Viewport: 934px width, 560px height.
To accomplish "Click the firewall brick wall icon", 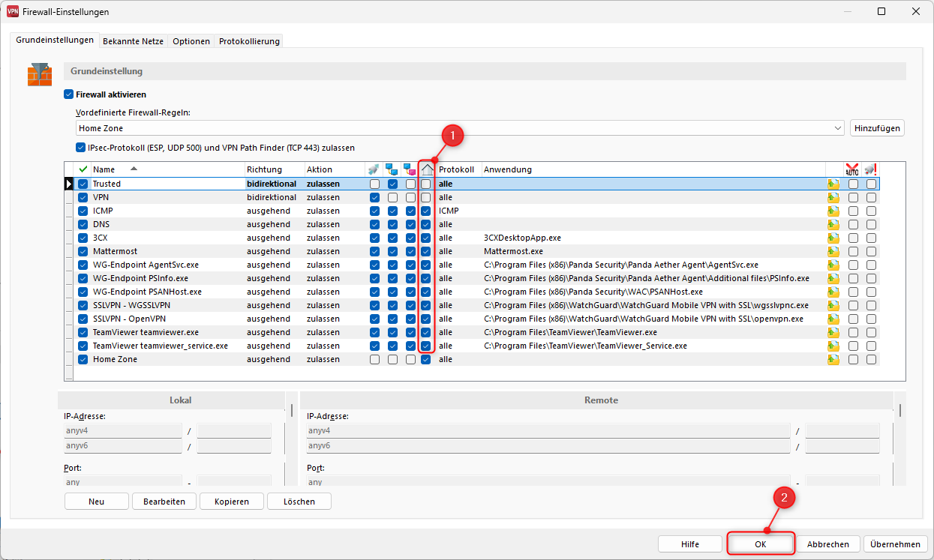I will [x=40, y=75].
